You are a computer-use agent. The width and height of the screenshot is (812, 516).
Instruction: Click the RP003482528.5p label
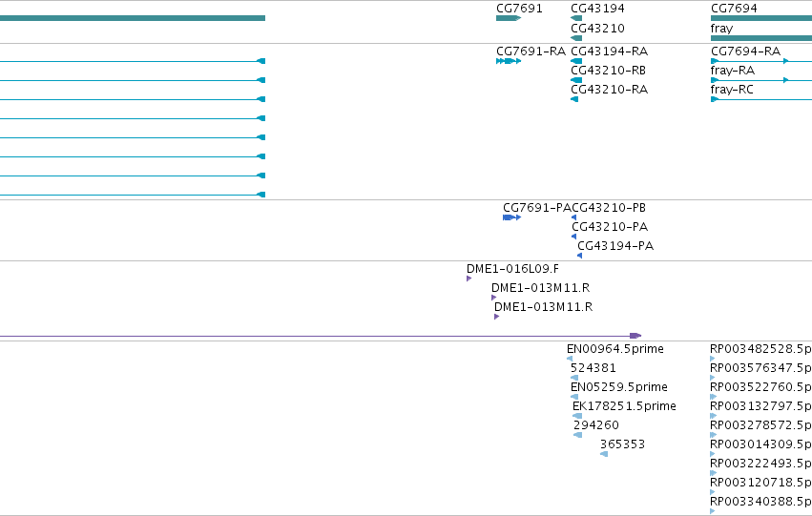(x=760, y=349)
